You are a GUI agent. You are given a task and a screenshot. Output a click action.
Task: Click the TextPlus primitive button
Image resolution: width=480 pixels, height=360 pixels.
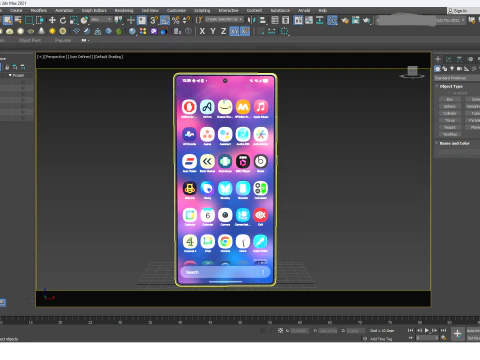point(450,134)
